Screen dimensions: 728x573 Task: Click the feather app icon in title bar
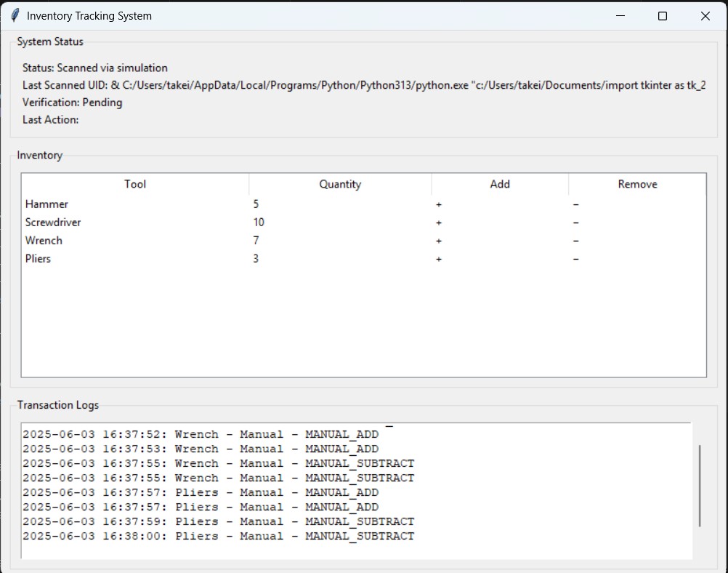coord(15,15)
